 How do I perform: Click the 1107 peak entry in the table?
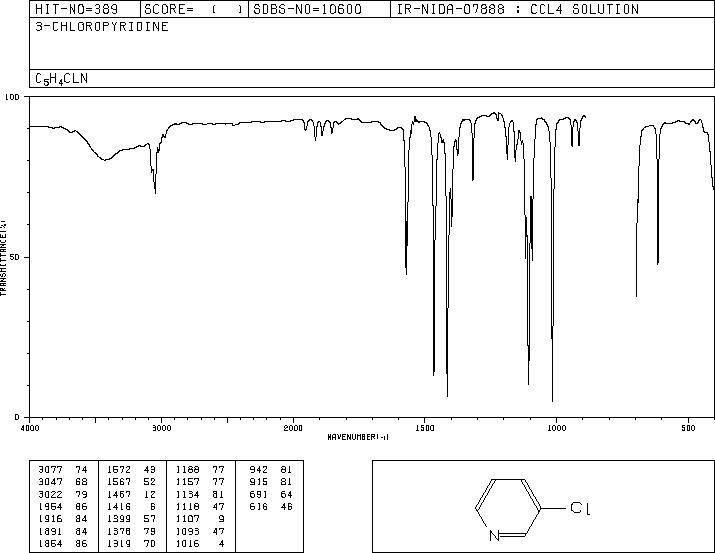[x=200, y=519]
